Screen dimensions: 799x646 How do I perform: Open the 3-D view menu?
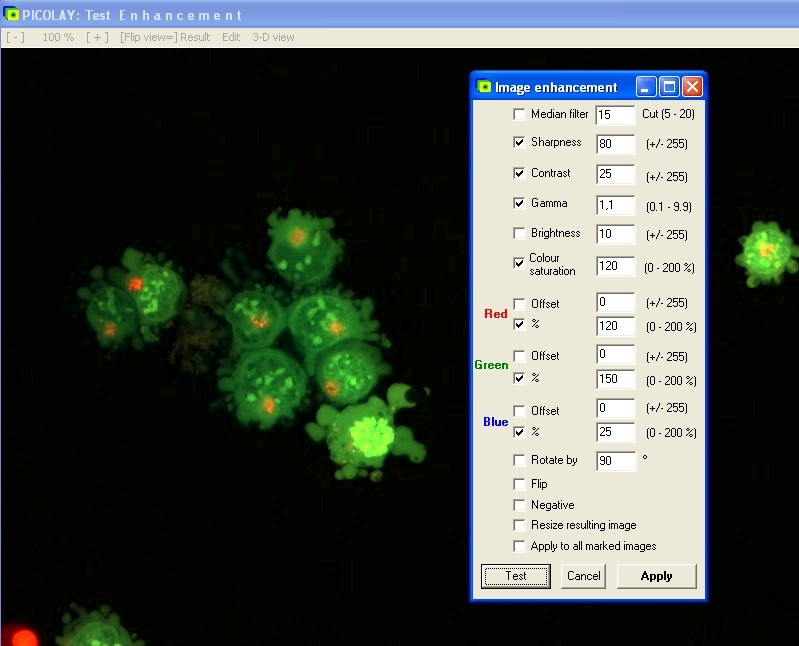point(273,37)
